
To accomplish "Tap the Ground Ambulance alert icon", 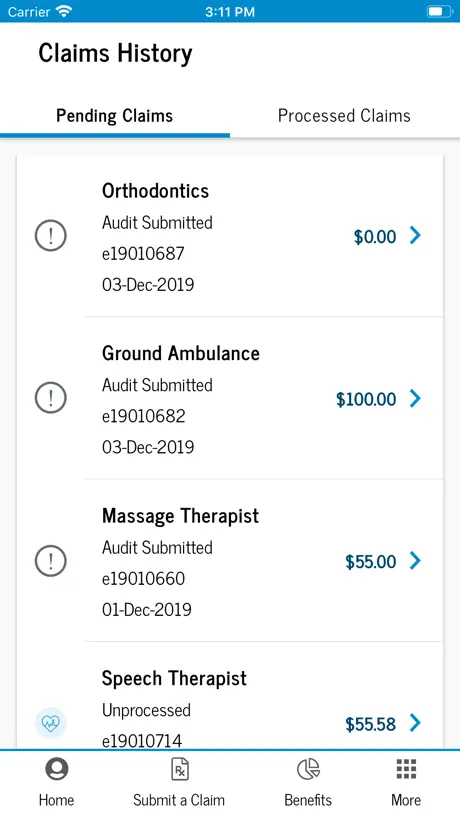I will tap(51, 398).
